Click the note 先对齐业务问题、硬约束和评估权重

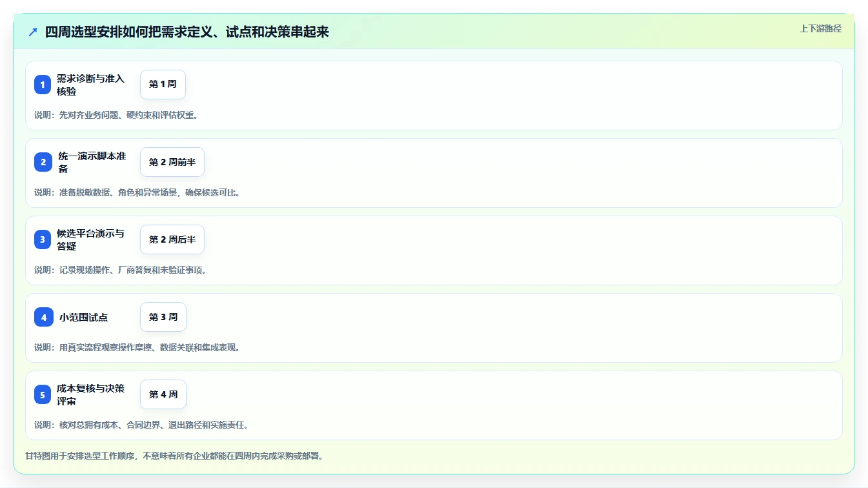tap(116, 115)
